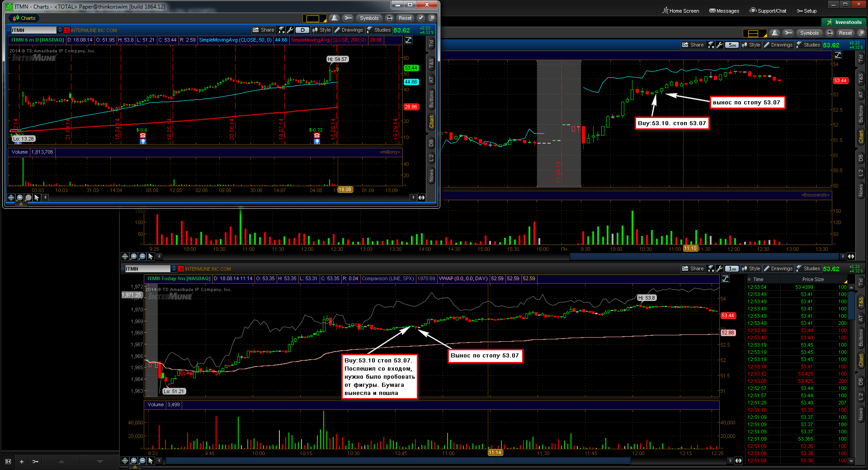This screenshot has height=470, width=868.
Task: Click pan crosshair tool under daily chart
Action: pyautogui.click(x=11, y=197)
